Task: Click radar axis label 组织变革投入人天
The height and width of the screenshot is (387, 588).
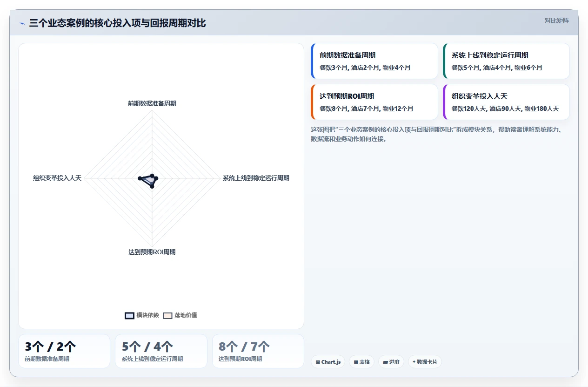Action: tap(57, 178)
